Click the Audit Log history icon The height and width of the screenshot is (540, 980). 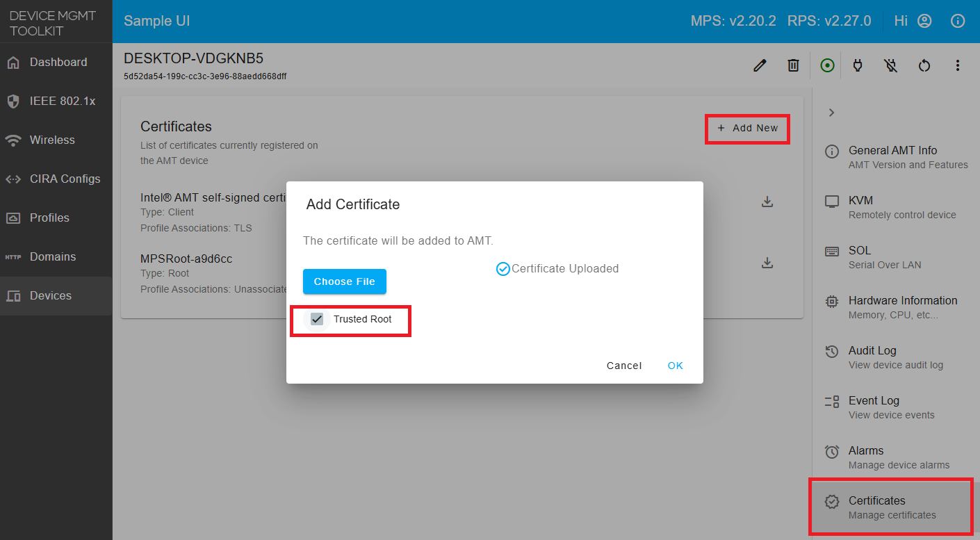[832, 352]
